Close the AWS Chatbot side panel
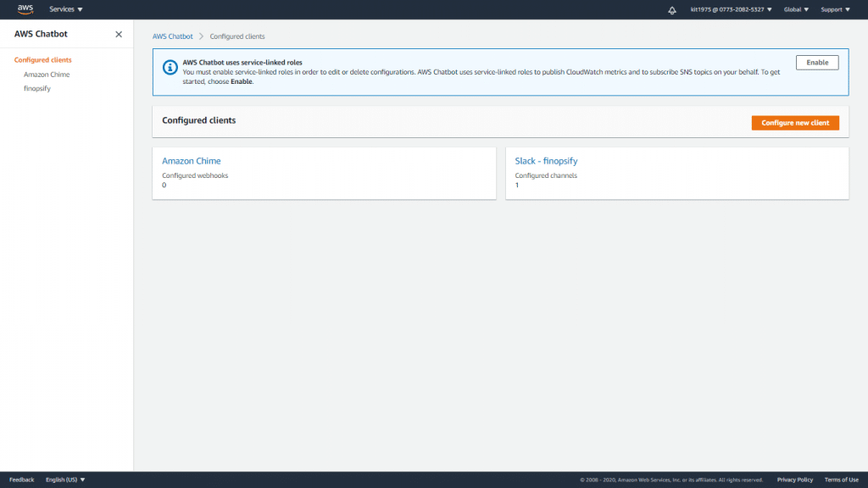This screenshot has width=868, height=488. pyautogui.click(x=119, y=34)
